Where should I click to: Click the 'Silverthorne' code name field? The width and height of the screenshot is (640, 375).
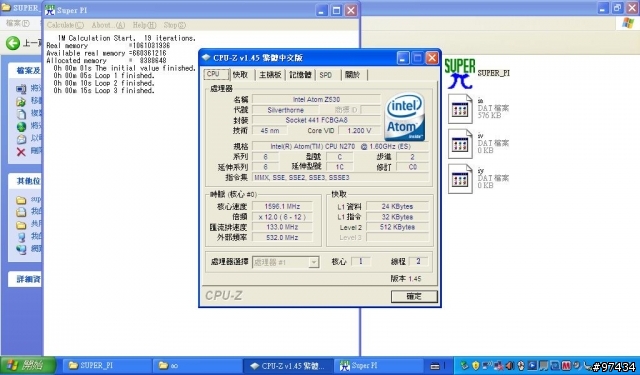(285, 110)
